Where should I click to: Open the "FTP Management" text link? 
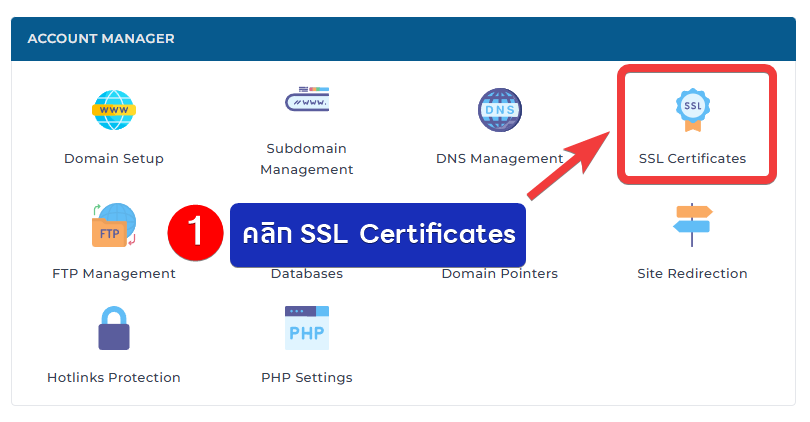click(113, 273)
